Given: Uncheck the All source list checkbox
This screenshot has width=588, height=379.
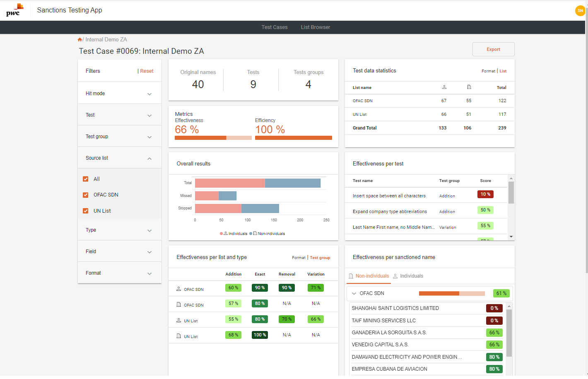Looking at the screenshot, I should pos(86,179).
